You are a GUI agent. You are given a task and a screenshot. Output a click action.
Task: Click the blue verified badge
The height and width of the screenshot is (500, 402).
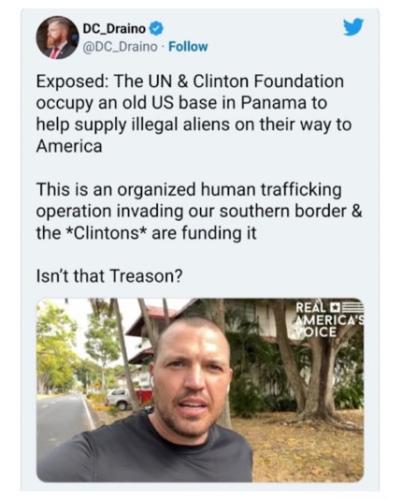tap(156, 29)
